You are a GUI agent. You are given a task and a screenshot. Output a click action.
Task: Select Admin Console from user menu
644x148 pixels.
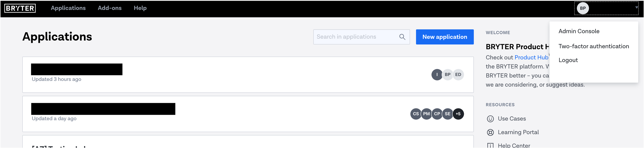point(579,31)
